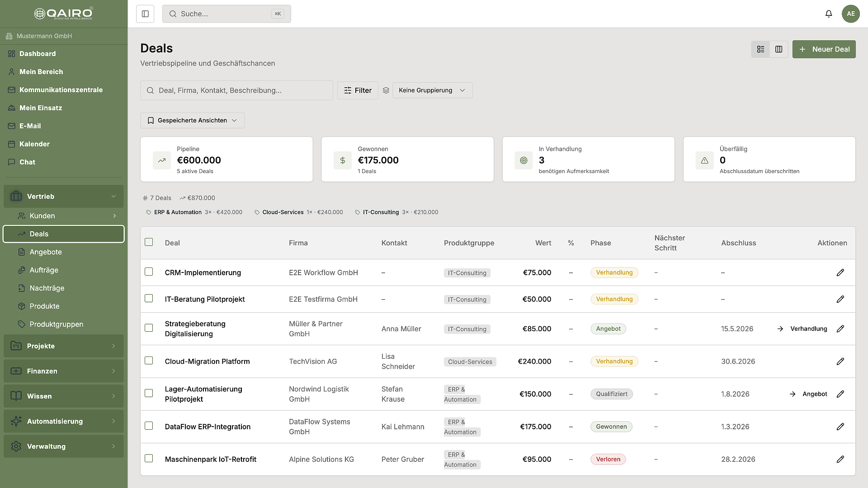868x488 pixels.
Task: Navigate to Angebote in the Vertrieb menu
Action: pyautogui.click(x=46, y=252)
